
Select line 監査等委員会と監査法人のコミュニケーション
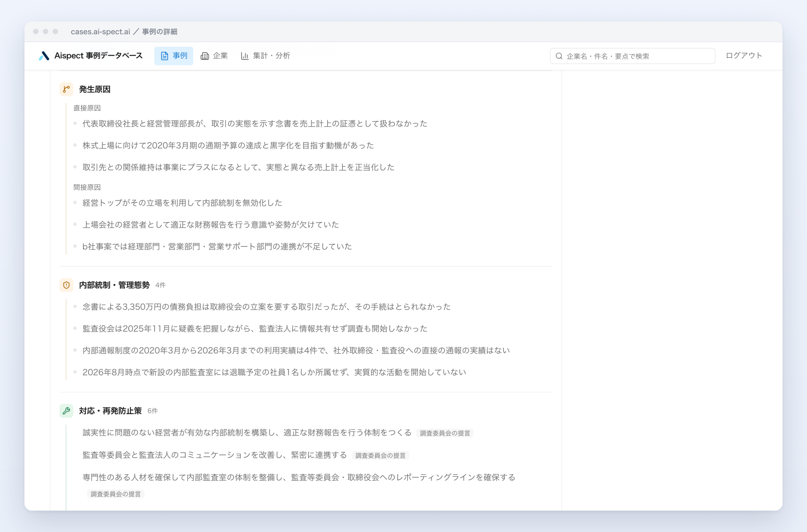coord(214,455)
